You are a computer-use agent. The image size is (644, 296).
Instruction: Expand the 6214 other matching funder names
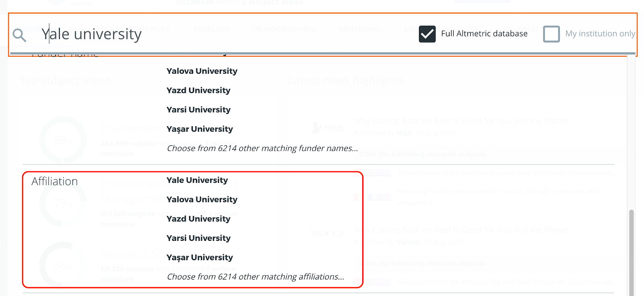pos(262,148)
